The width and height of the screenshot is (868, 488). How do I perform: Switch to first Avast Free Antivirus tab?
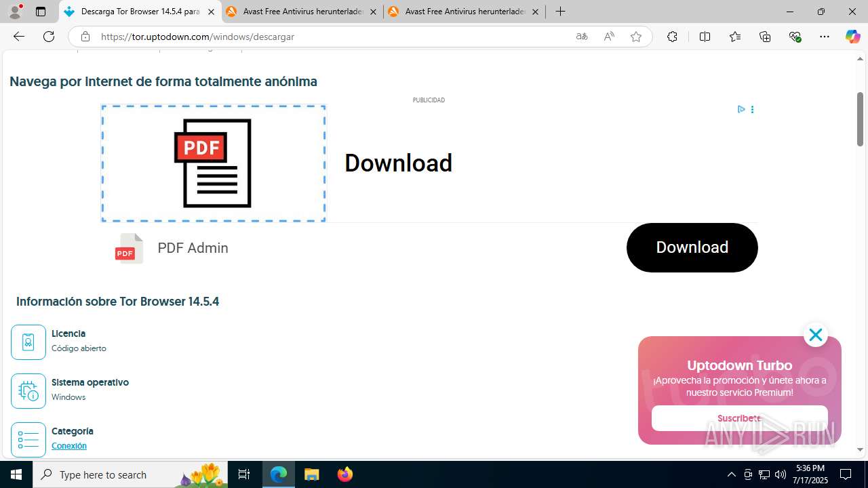click(x=302, y=12)
